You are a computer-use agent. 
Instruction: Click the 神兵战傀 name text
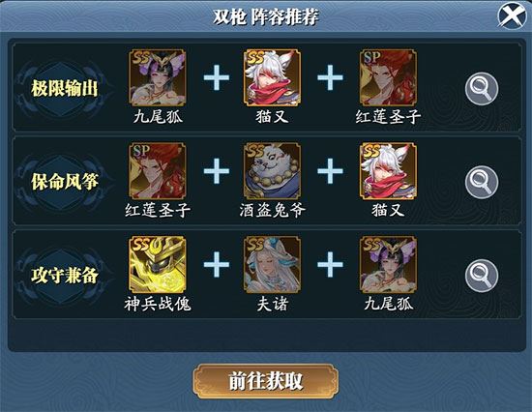pos(158,304)
